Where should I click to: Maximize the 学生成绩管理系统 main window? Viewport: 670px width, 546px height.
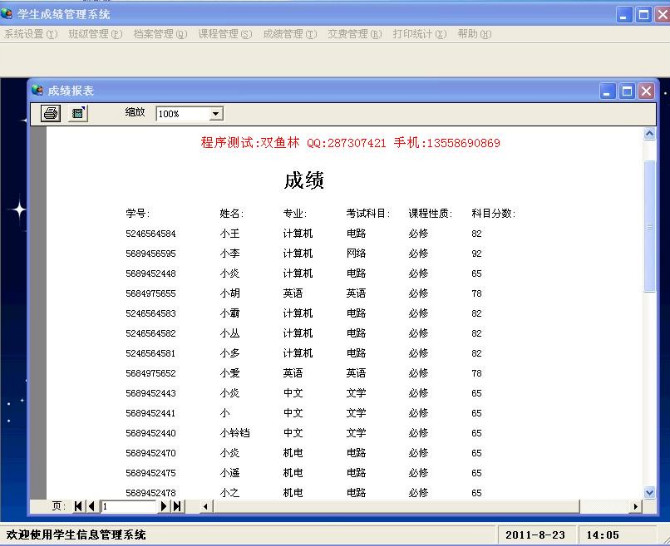click(x=644, y=15)
